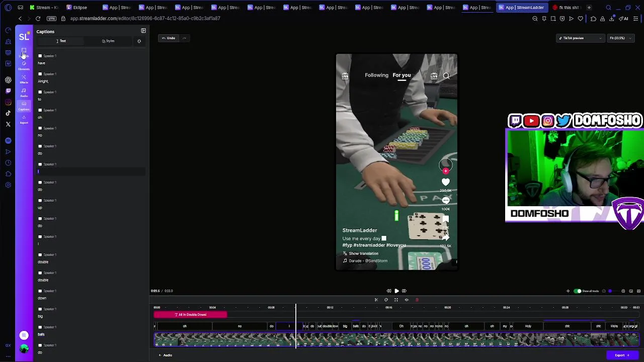Check the Speaker 1 box for 'down'
Screen dimensions: 644x362
tap(40, 291)
